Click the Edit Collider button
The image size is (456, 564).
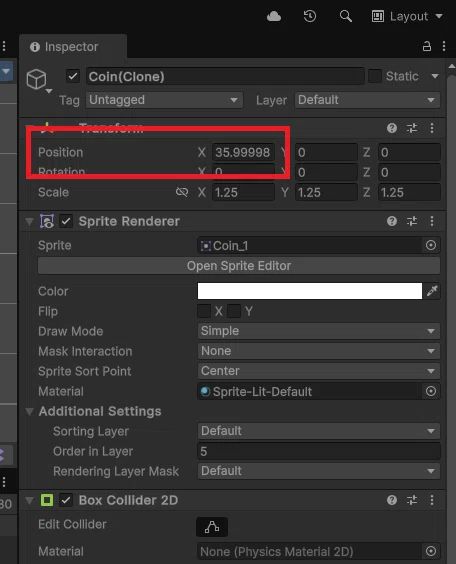point(212,527)
